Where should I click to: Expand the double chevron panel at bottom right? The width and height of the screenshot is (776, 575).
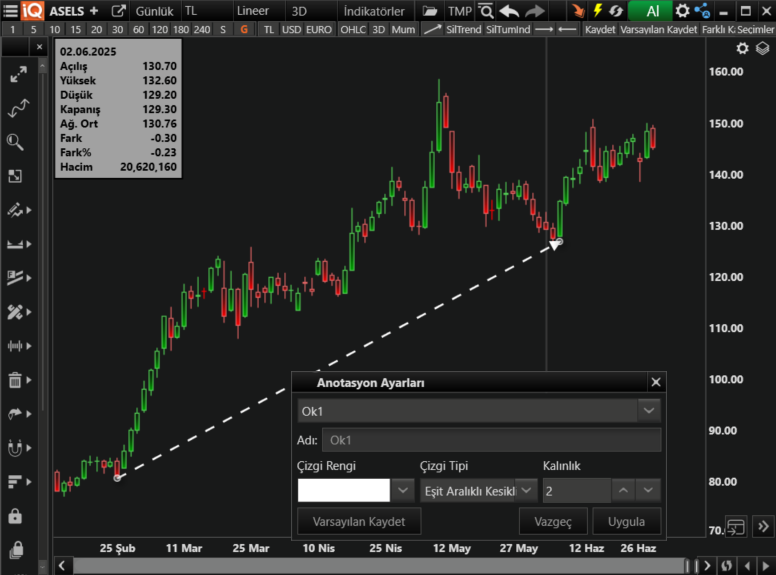(763, 527)
